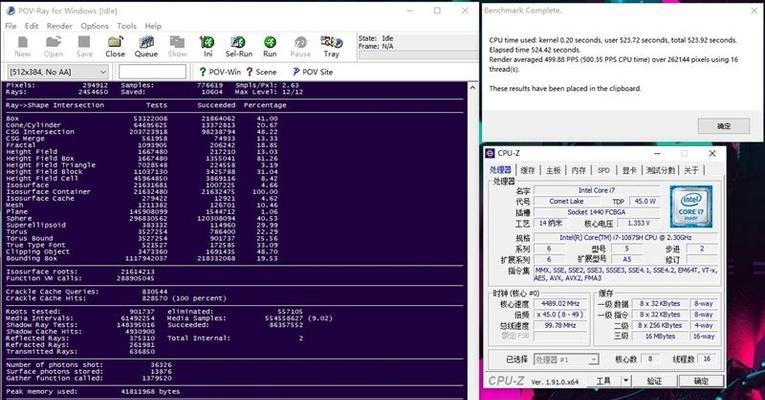Switch to the 主板 tab in CPU-Z

coord(553,170)
